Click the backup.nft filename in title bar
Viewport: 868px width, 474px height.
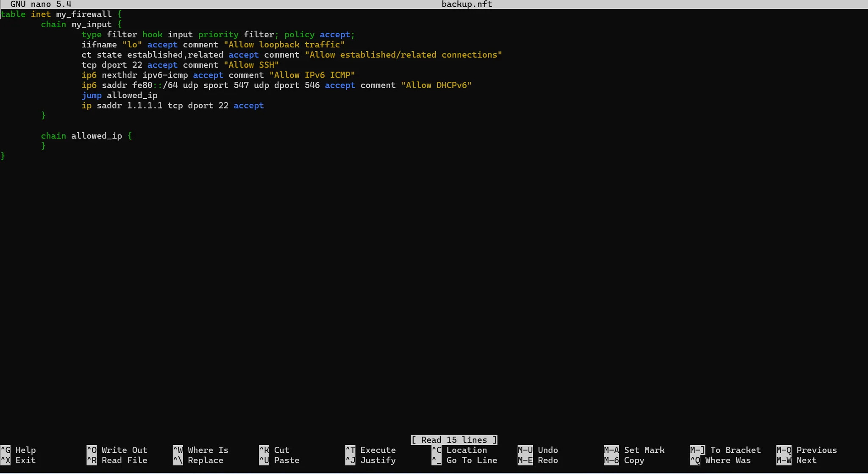click(467, 4)
